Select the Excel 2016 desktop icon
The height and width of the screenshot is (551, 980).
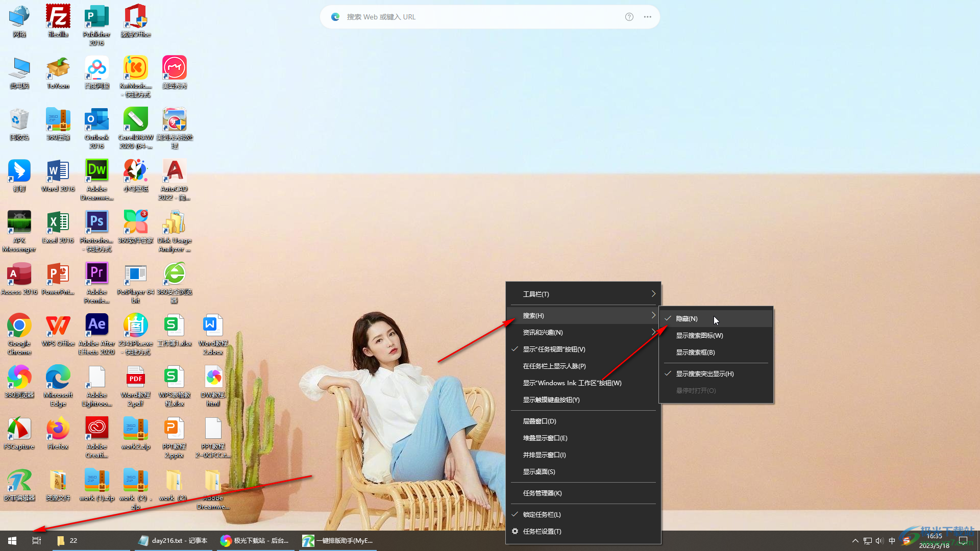click(58, 227)
